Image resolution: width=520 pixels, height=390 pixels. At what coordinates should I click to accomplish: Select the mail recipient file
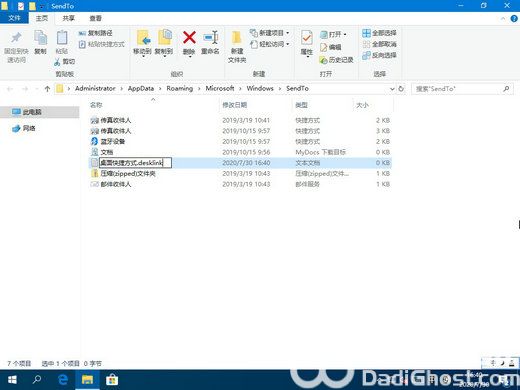pos(240,184)
